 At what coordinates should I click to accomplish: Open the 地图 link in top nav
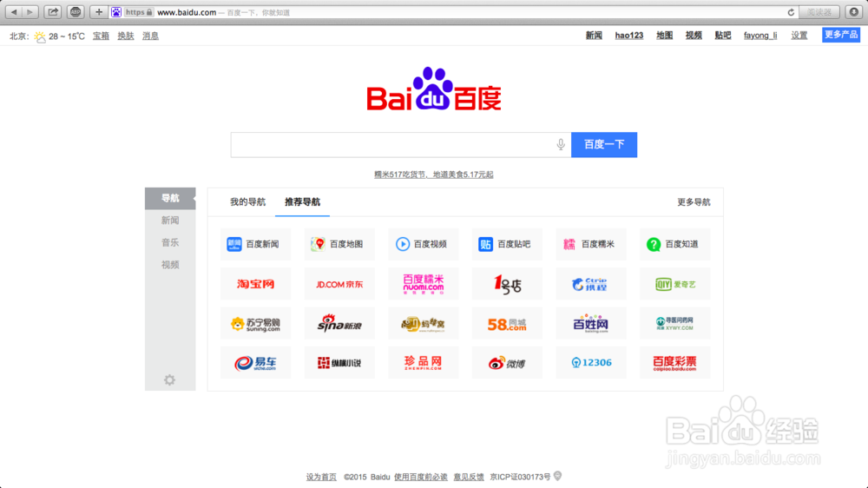(x=664, y=36)
